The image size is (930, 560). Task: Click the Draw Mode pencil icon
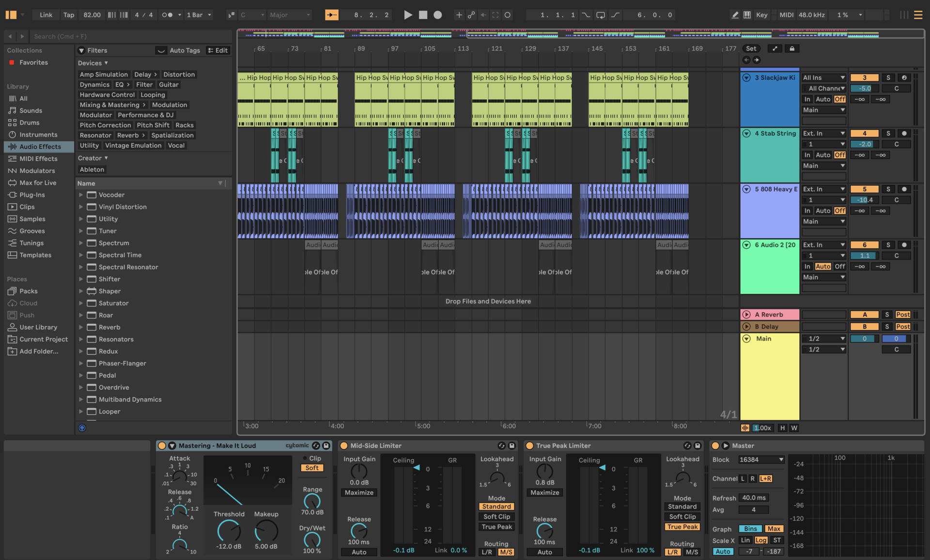point(735,15)
